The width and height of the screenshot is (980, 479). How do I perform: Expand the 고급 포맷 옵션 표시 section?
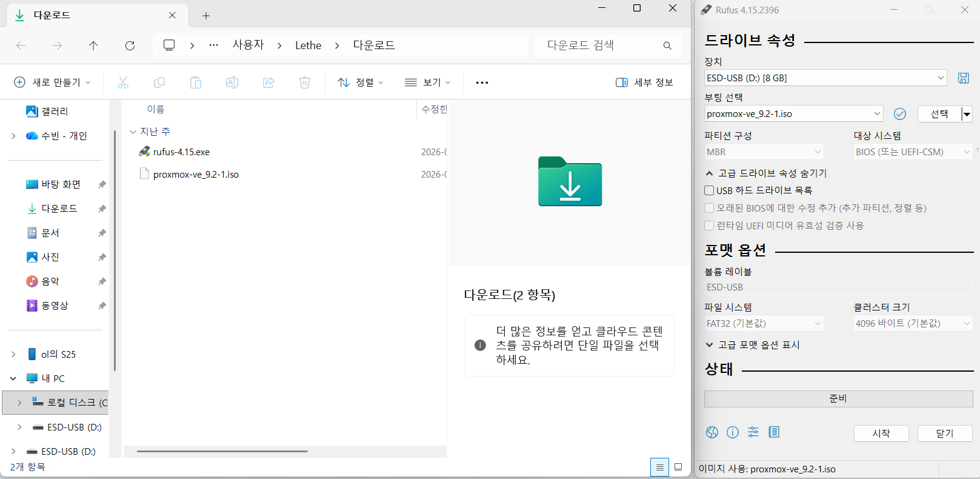[x=753, y=345]
